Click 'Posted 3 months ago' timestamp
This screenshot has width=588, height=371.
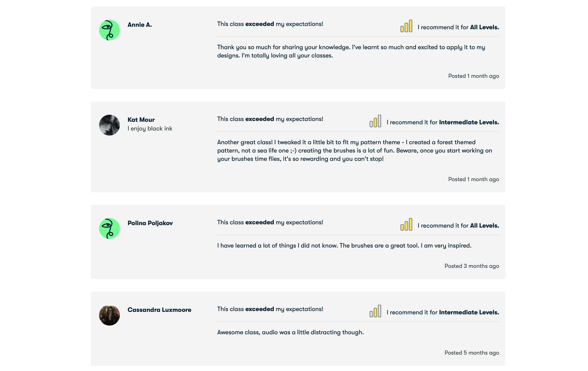(x=472, y=266)
